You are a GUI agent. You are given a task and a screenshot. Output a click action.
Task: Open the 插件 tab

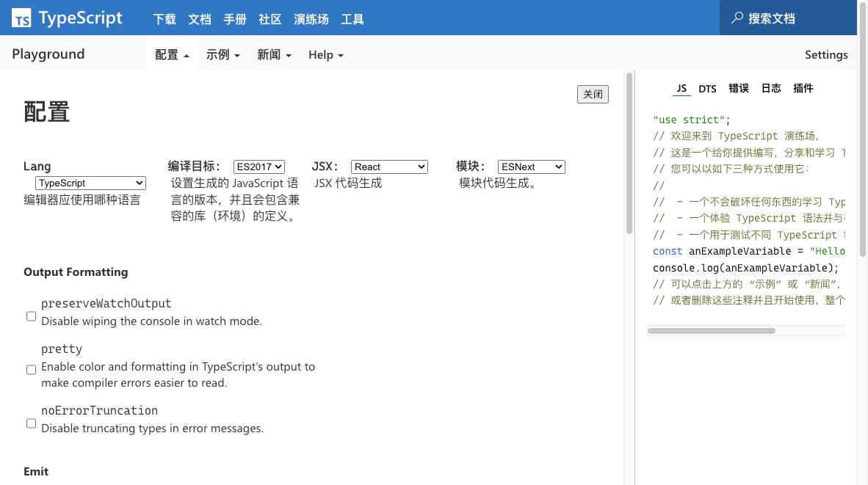click(803, 89)
